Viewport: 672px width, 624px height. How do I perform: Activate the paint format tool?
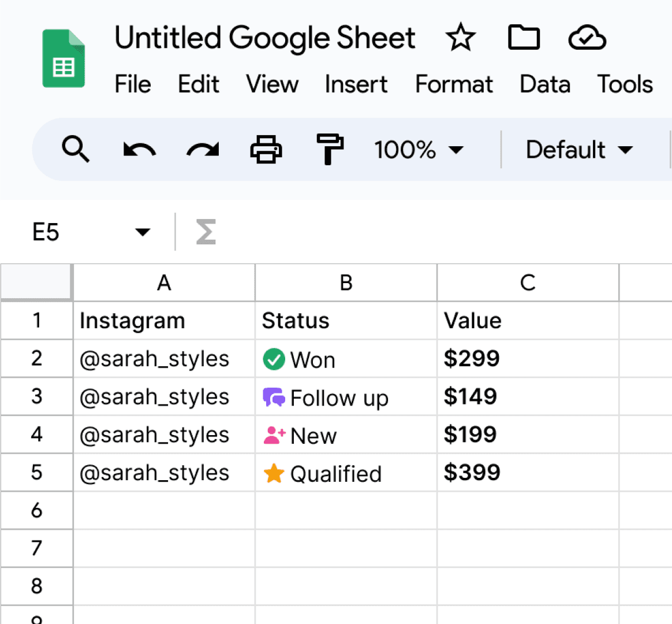pos(330,150)
